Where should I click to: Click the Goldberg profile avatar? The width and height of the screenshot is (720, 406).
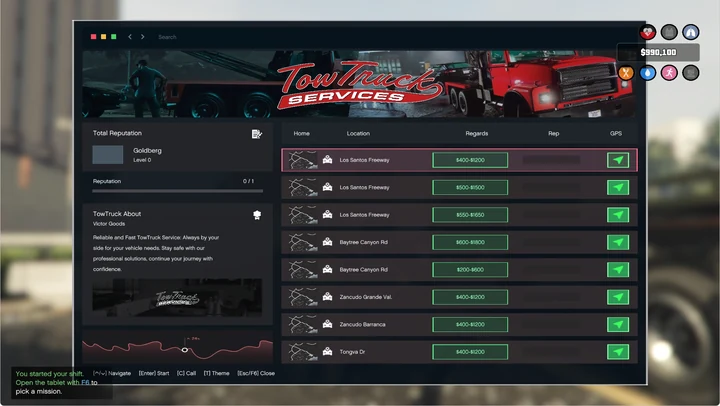pyautogui.click(x=108, y=155)
